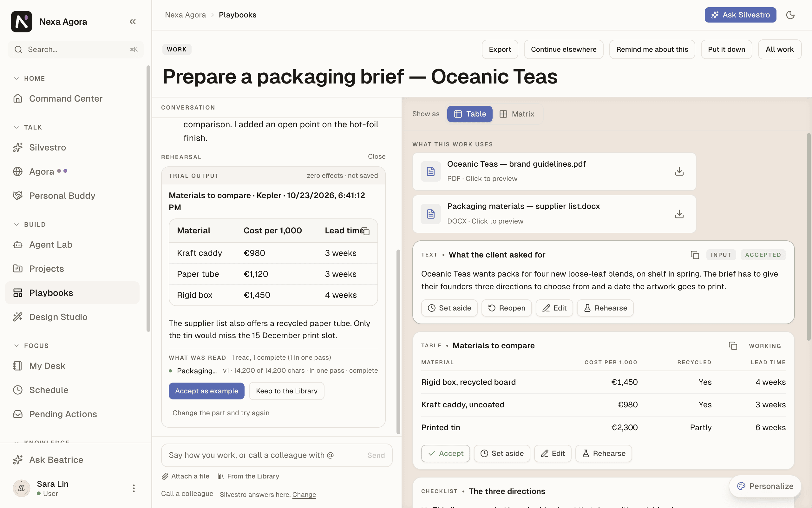The image size is (812, 508).
Task: Copy the 'What the client asked for' text block
Action: [x=695, y=255]
